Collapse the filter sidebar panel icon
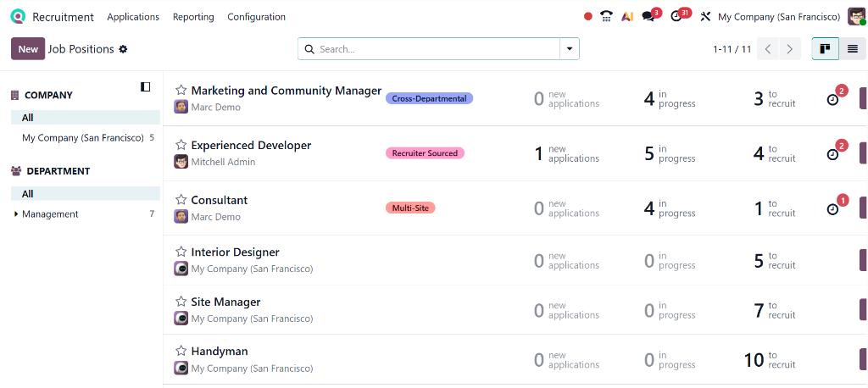The height and width of the screenshot is (388, 868). pyautogui.click(x=146, y=86)
